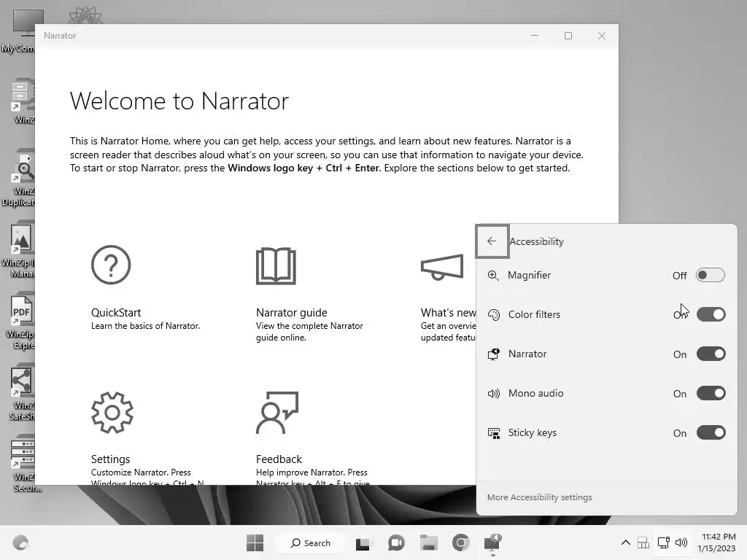This screenshot has height=560, width=747.
Task: Click the Narrator guide title
Action: pyautogui.click(x=292, y=313)
